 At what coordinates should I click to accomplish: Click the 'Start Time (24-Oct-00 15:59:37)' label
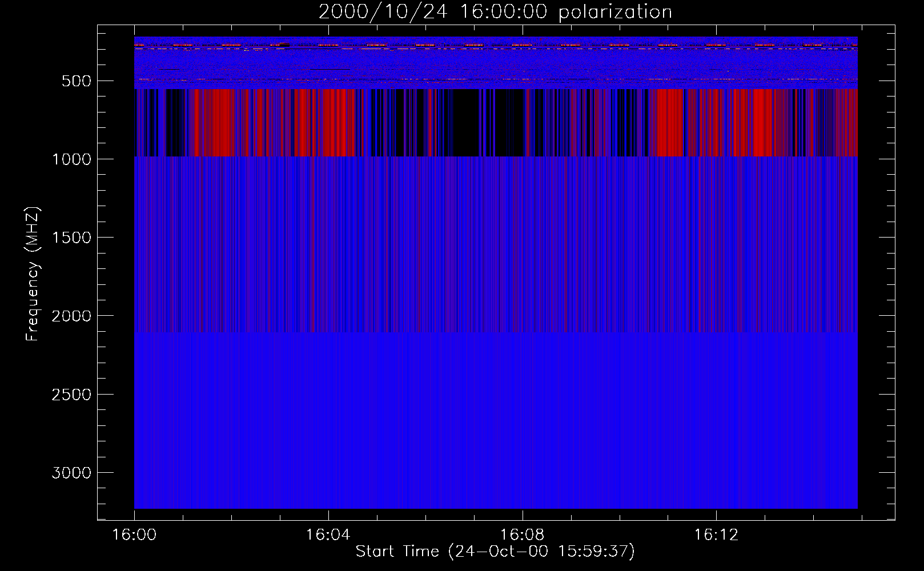pyautogui.click(x=495, y=551)
